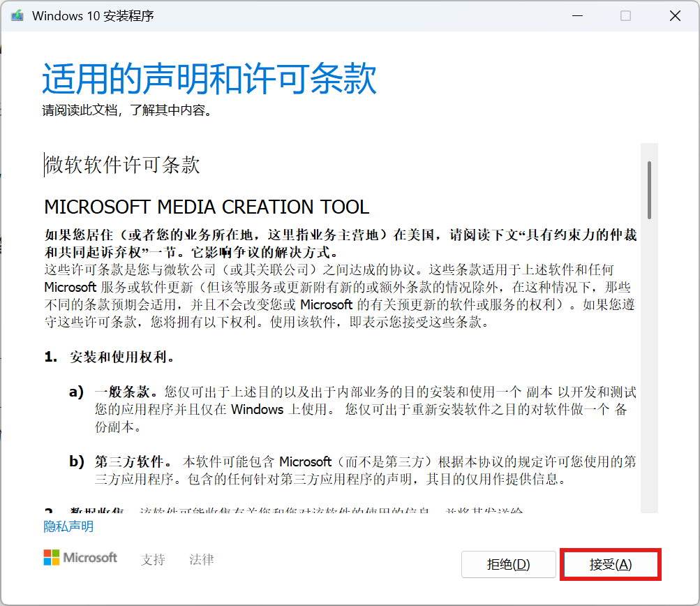This screenshot has height=606, width=700.
Task: Click the subtitle 请阅读此文档,了解其中内容
Action: pyautogui.click(x=127, y=110)
